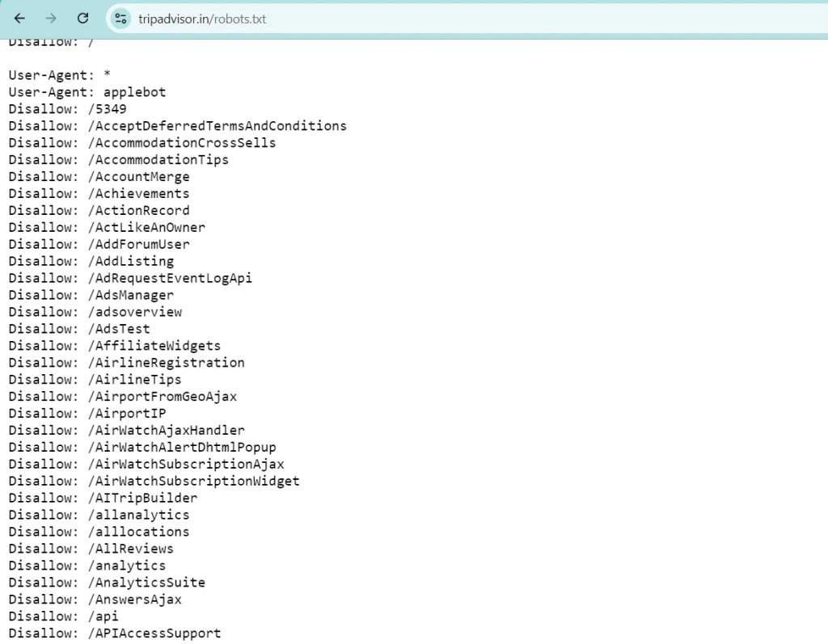Click the '/ActionRecord' disallow line
The width and height of the screenshot is (828, 644).
coord(99,210)
